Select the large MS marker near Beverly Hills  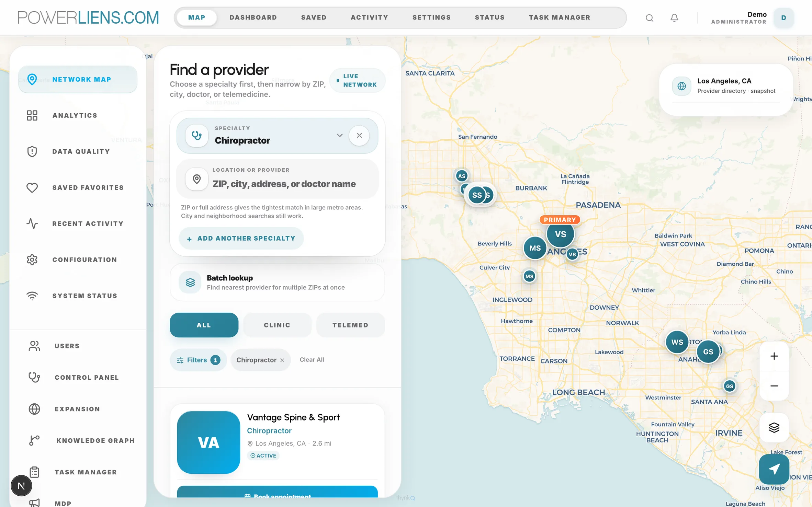tap(535, 248)
